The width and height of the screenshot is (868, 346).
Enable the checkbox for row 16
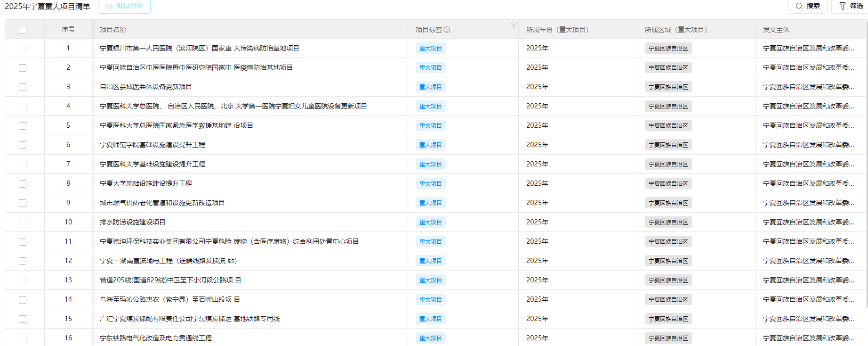pyautogui.click(x=23, y=338)
